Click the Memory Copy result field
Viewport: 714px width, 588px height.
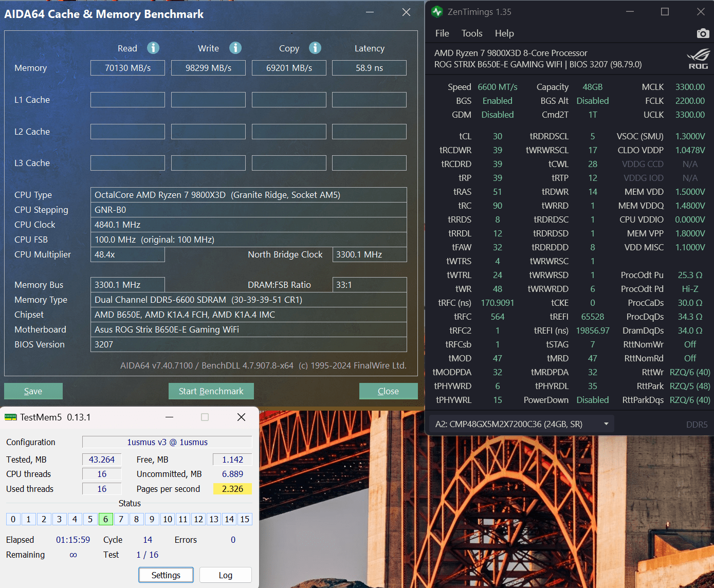(289, 68)
